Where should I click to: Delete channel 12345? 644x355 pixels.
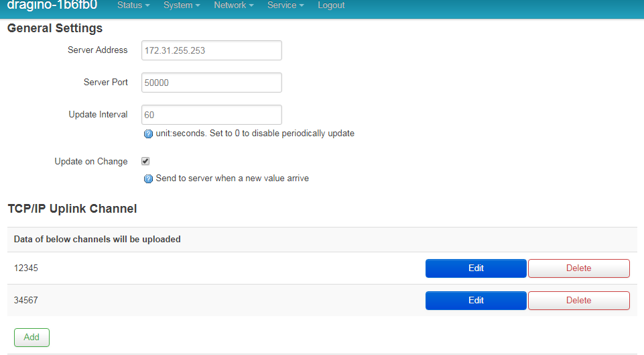coord(579,268)
